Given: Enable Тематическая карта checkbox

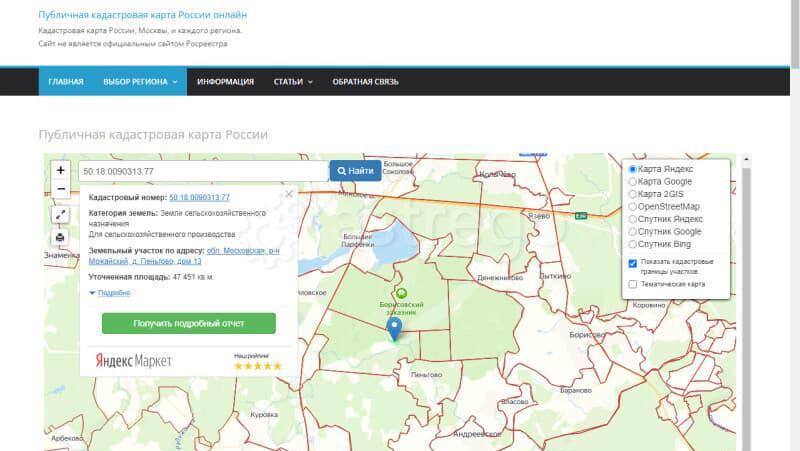Looking at the screenshot, I should (633, 284).
